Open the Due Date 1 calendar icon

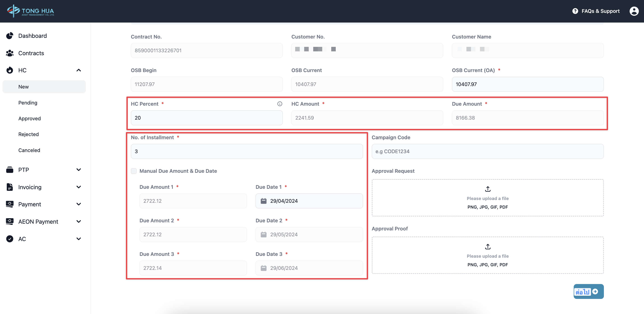click(263, 201)
